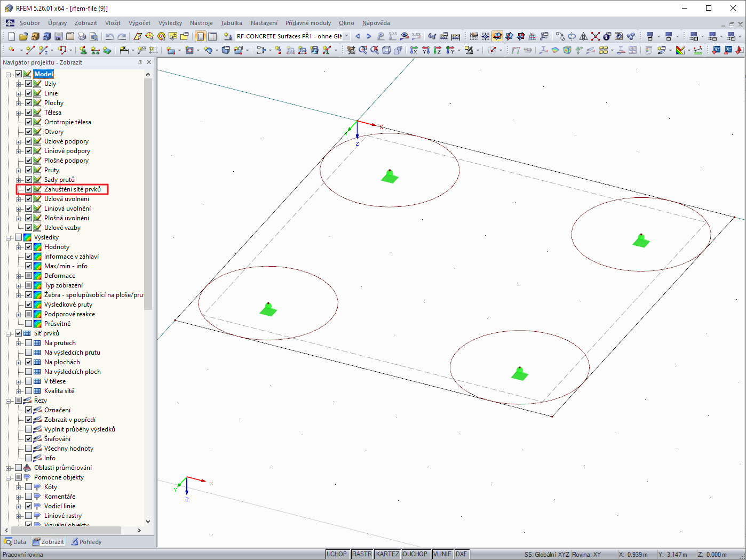Toggle VLINIE in the status bar
Viewport: 746px width, 560px height.
pyautogui.click(x=442, y=554)
